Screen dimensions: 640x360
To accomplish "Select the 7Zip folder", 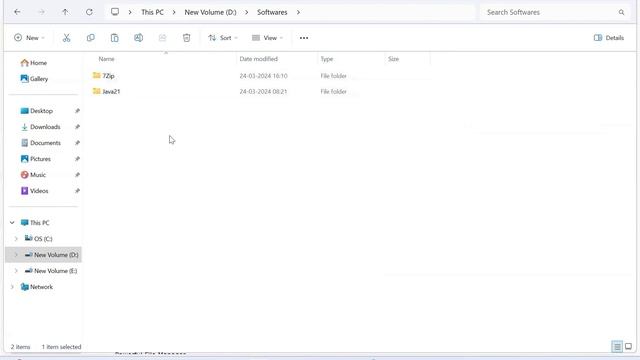I will 108,76.
